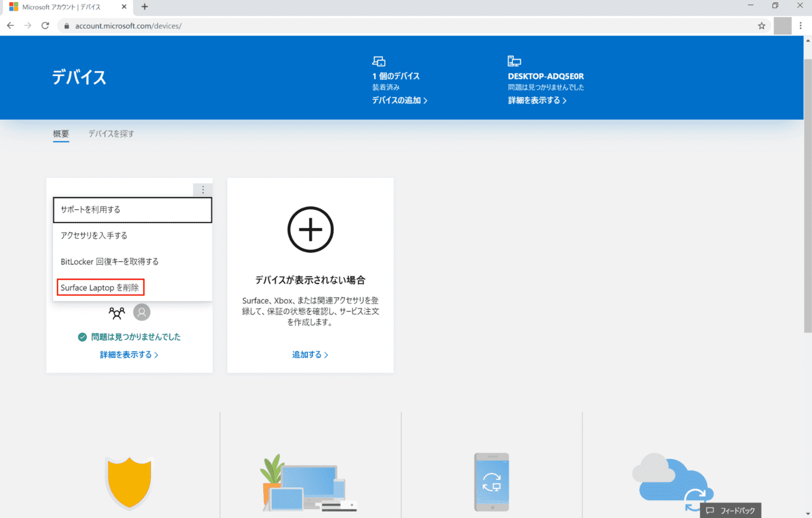Bookmark this page with star icon
The image size is (812, 518).
pyautogui.click(x=762, y=26)
